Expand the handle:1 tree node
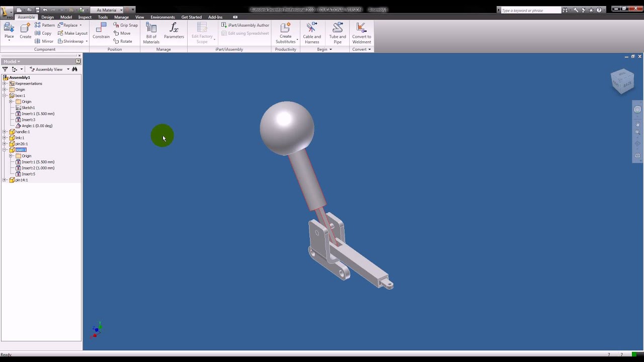 pyautogui.click(x=5, y=132)
